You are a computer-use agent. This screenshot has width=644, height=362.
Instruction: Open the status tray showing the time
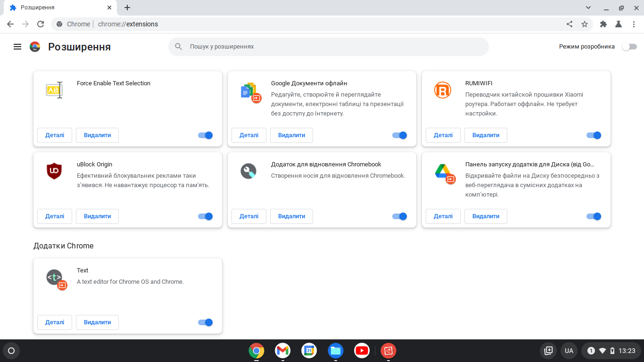[611, 351]
